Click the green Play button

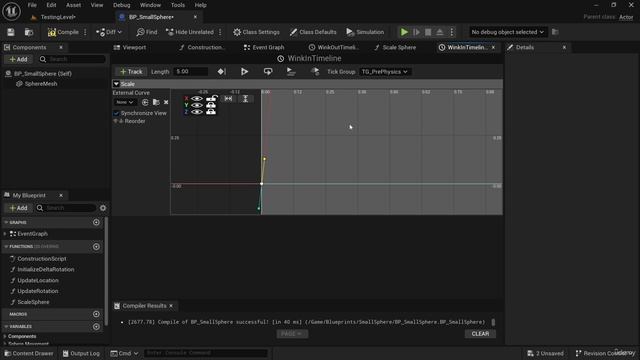pyautogui.click(x=404, y=32)
